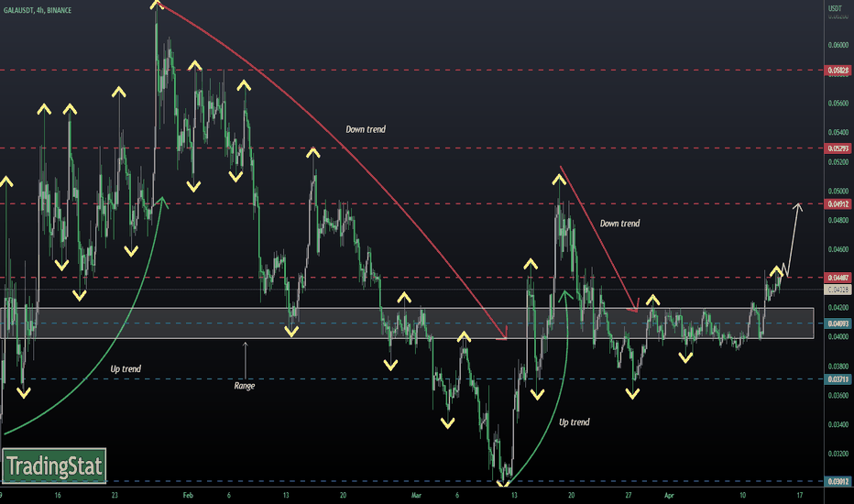Screen dimensions: 854x504
Task: Click the 0.03200 price axis tick
Action: pyautogui.click(x=838, y=454)
